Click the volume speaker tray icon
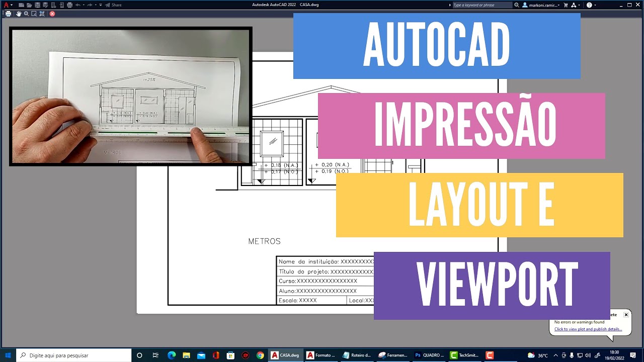Screen dimensions: 644x362 pos(588,355)
